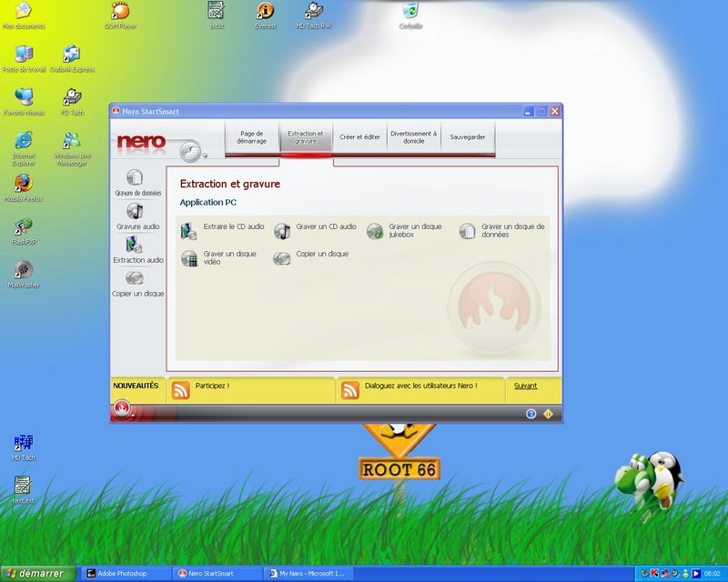
Task: Open the Participez RSS feed icon
Action: tap(180, 390)
